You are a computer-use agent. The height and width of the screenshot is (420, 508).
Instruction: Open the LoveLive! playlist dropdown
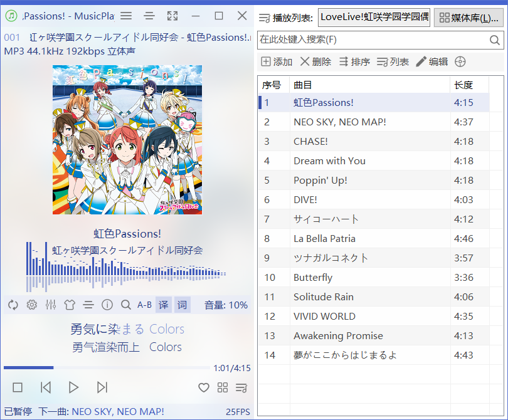point(374,18)
